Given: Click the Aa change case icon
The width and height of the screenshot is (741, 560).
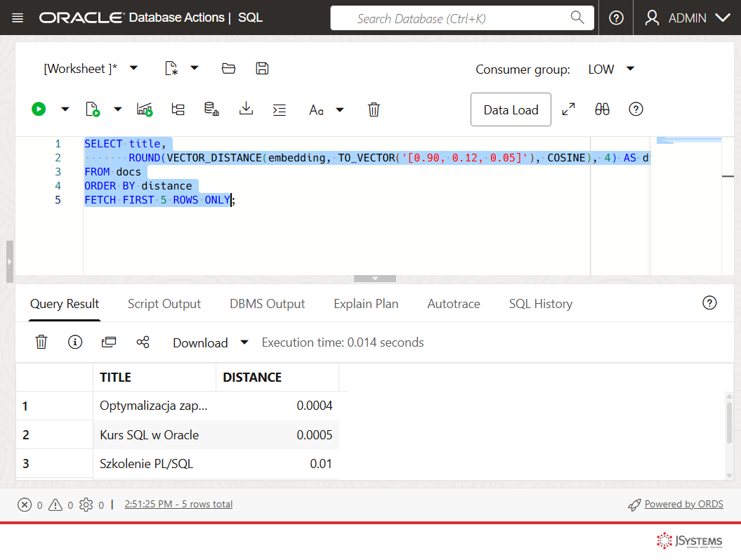Looking at the screenshot, I should coord(316,110).
